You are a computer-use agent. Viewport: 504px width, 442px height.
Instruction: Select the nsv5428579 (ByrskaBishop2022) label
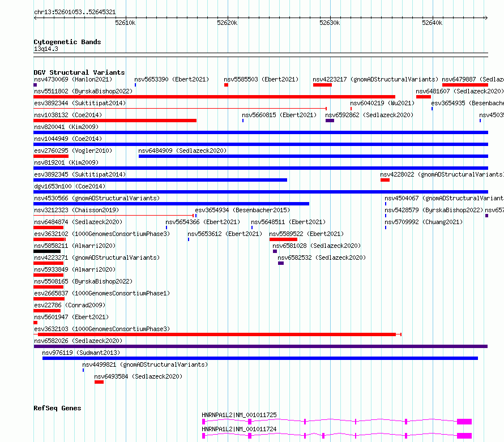[434, 210]
